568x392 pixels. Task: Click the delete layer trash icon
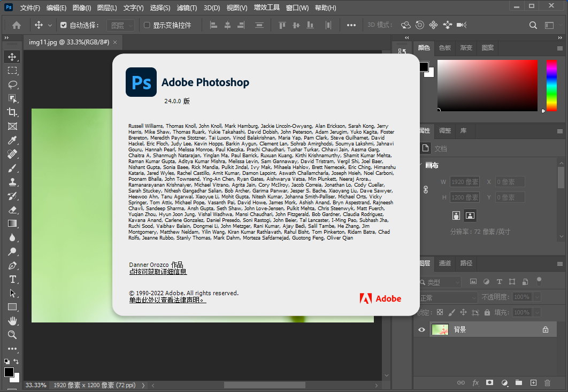[x=547, y=382]
